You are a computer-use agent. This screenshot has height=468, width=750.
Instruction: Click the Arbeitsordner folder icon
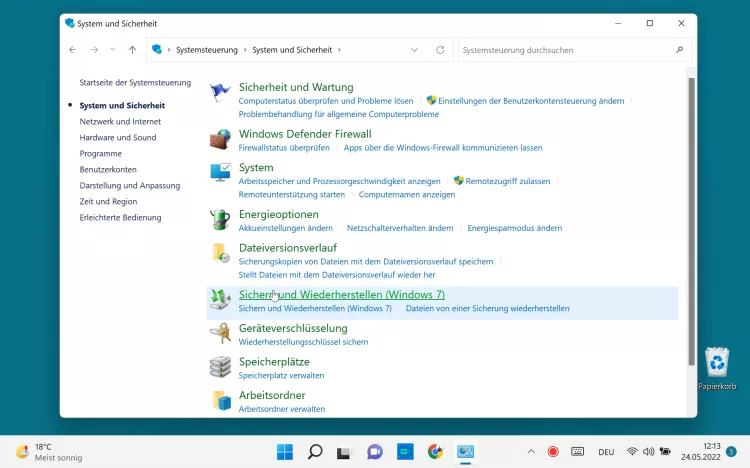221,400
